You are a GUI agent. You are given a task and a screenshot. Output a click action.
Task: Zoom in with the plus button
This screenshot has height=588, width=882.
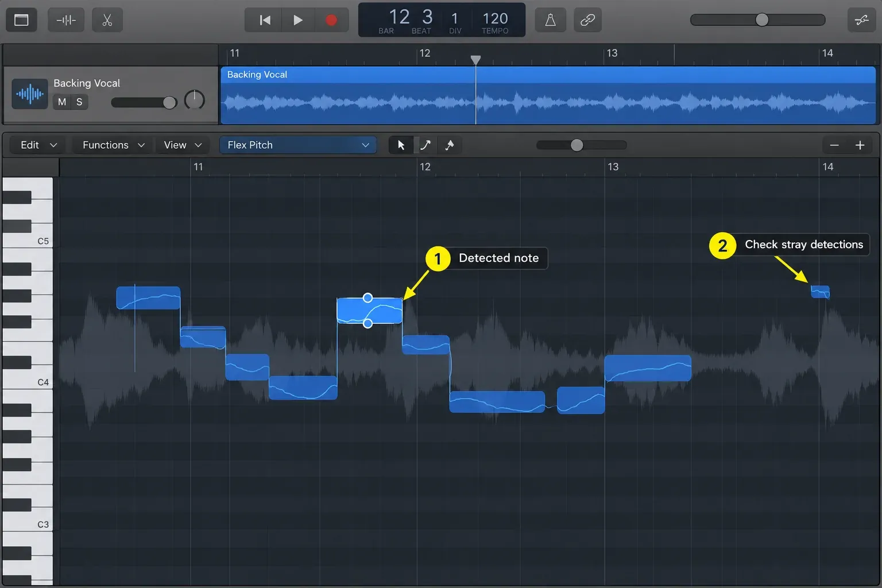pyautogui.click(x=860, y=145)
